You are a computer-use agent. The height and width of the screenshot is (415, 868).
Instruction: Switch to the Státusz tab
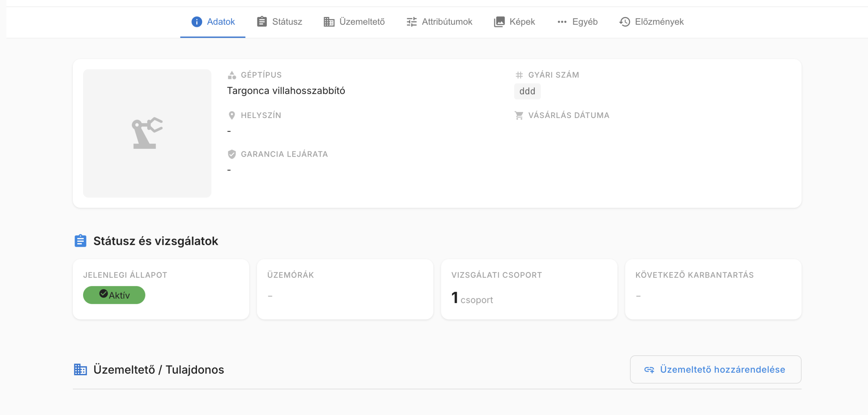pos(287,22)
